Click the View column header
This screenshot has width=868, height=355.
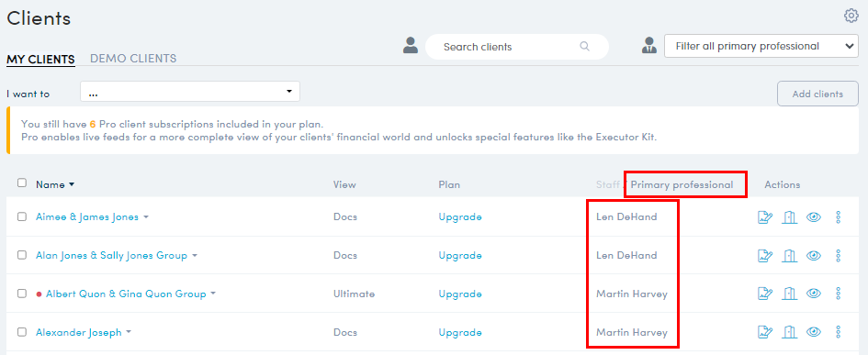(344, 184)
